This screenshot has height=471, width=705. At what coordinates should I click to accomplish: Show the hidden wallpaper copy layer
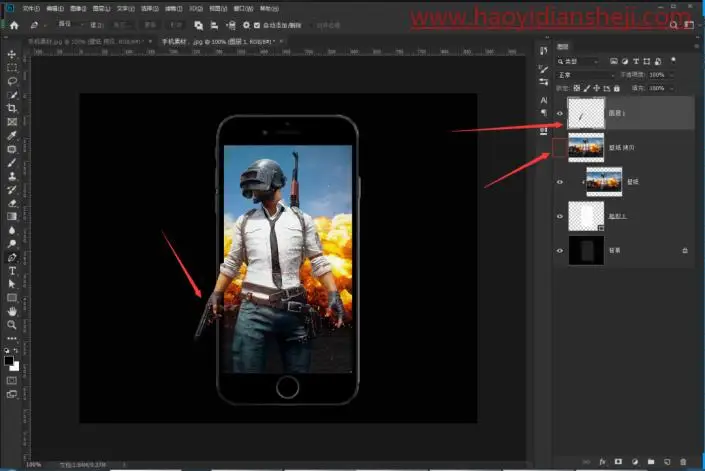tap(560, 147)
